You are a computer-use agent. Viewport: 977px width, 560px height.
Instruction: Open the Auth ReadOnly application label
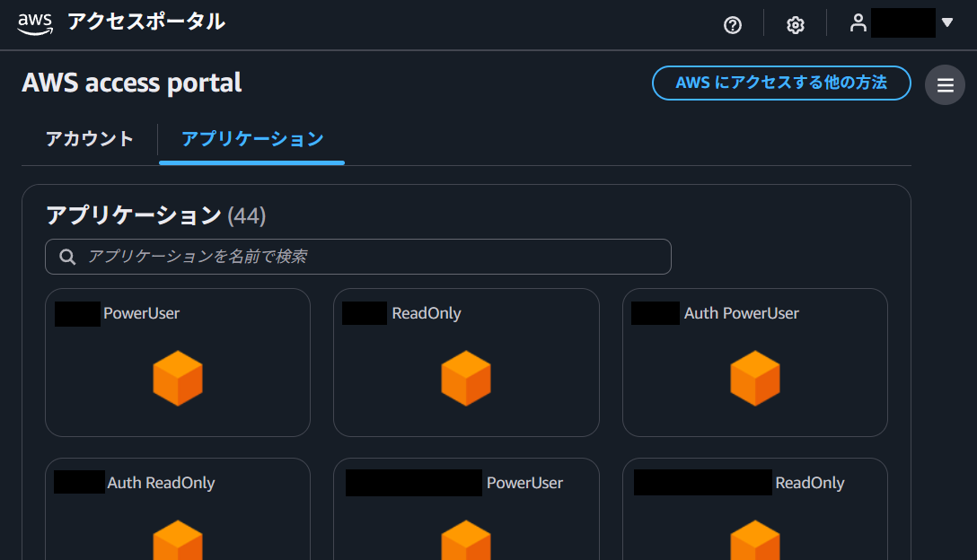161,483
